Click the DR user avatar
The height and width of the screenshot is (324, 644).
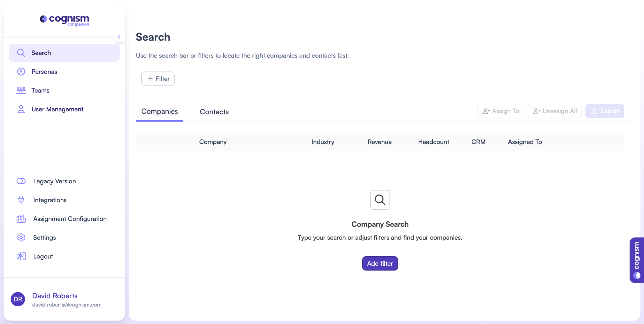(x=18, y=299)
